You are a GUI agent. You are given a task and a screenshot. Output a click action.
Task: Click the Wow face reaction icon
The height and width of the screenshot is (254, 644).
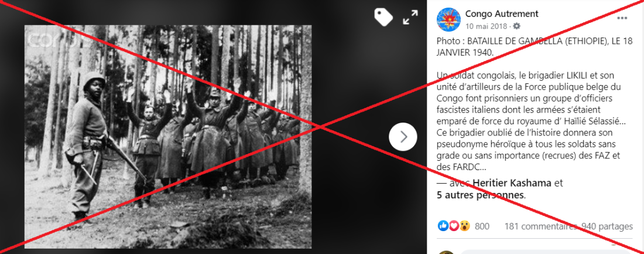[464, 226]
